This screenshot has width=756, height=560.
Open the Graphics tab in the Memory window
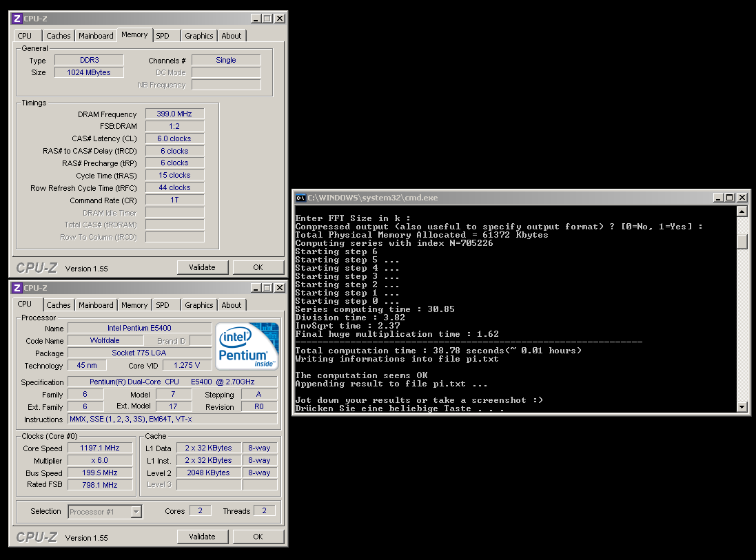[x=198, y=36]
